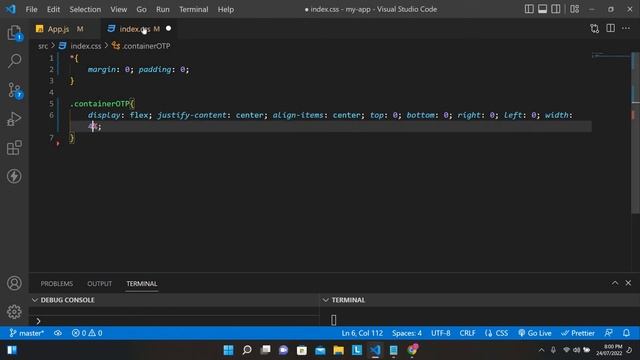Open notifications bell in status bar
The height and width of the screenshot is (360, 640).
pyautogui.click(x=626, y=333)
